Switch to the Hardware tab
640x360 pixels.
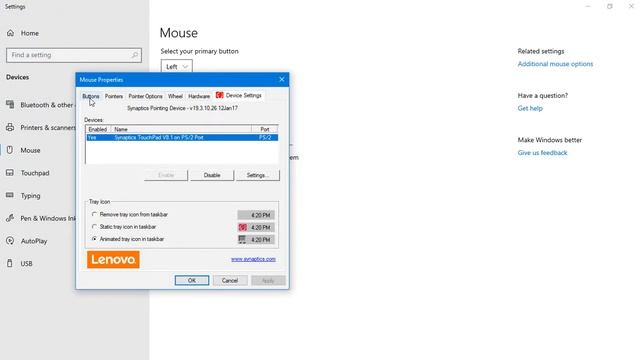click(x=199, y=96)
